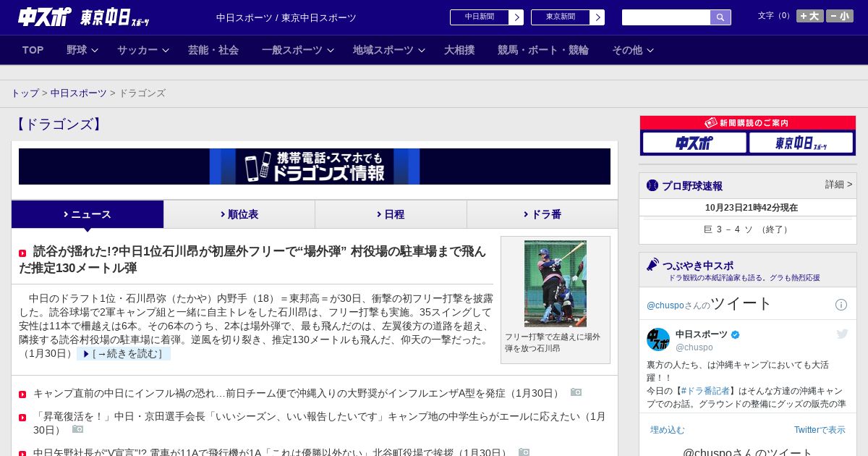Image resolution: width=868 pixels, height=456 pixels.
Task: Open the 中日新聞 link button
Action: (480, 17)
